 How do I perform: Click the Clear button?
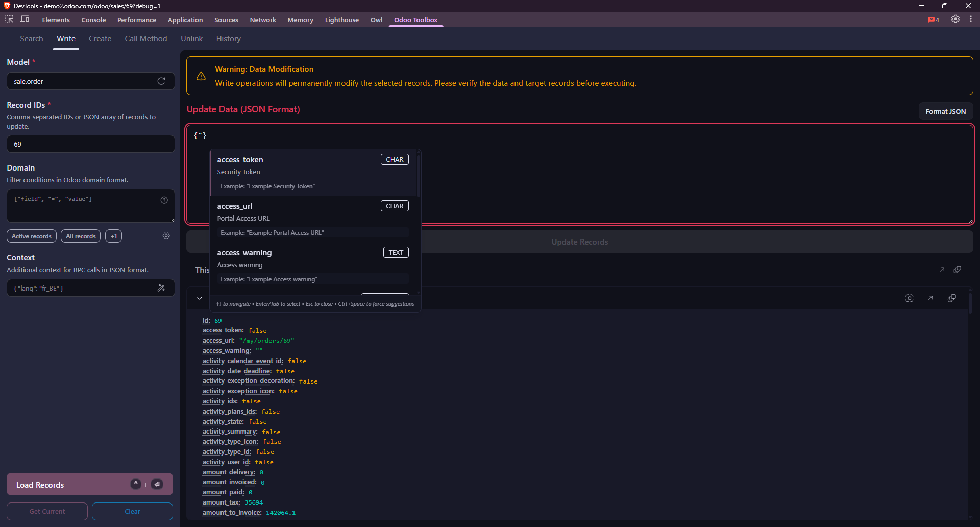pyautogui.click(x=132, y=511)
